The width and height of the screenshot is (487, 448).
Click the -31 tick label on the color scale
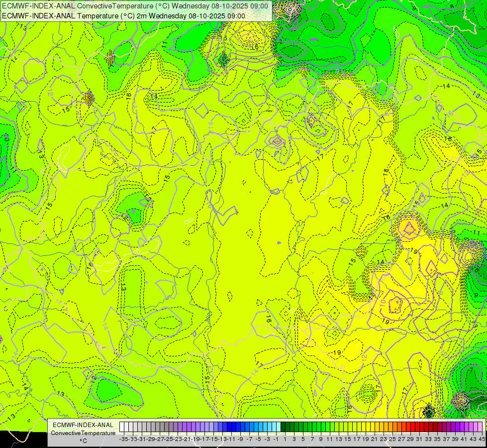(x=142, y=440)
